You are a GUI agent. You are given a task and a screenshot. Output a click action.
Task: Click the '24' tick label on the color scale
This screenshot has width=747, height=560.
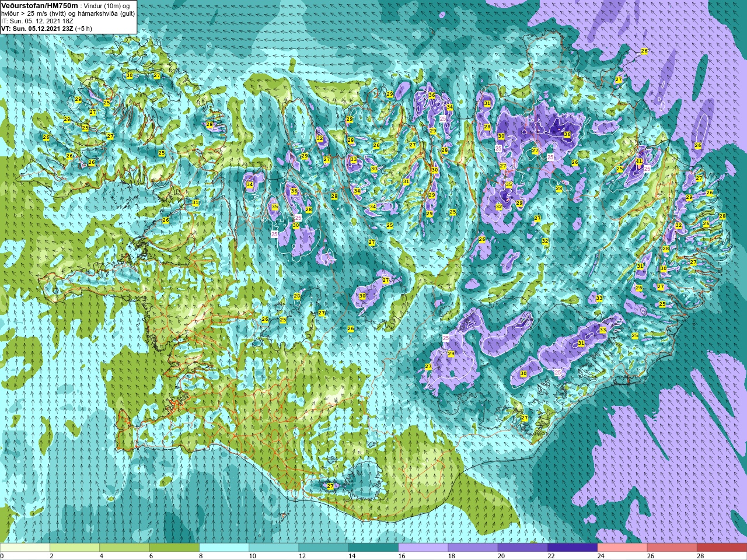click(x=601, y=556)
